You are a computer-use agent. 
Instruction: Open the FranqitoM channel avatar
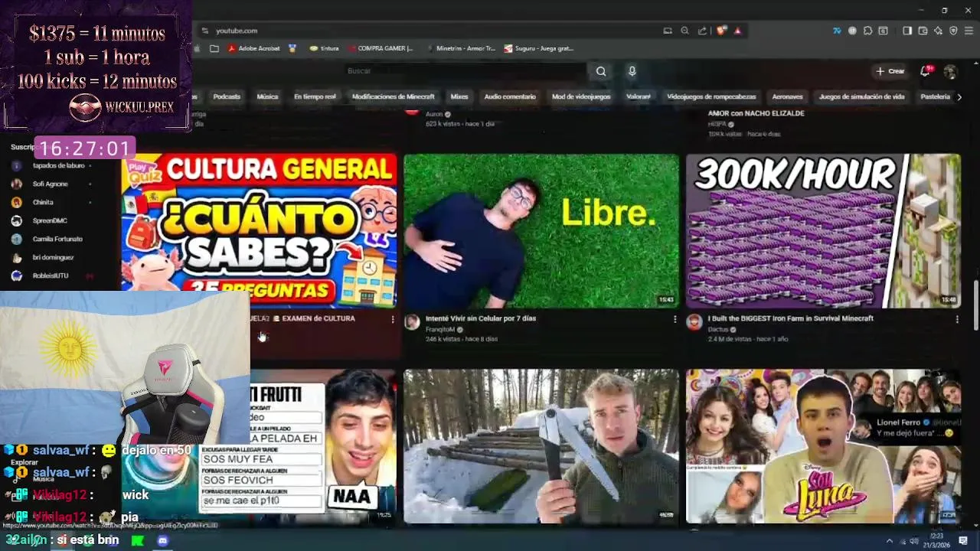click(412, 322)
